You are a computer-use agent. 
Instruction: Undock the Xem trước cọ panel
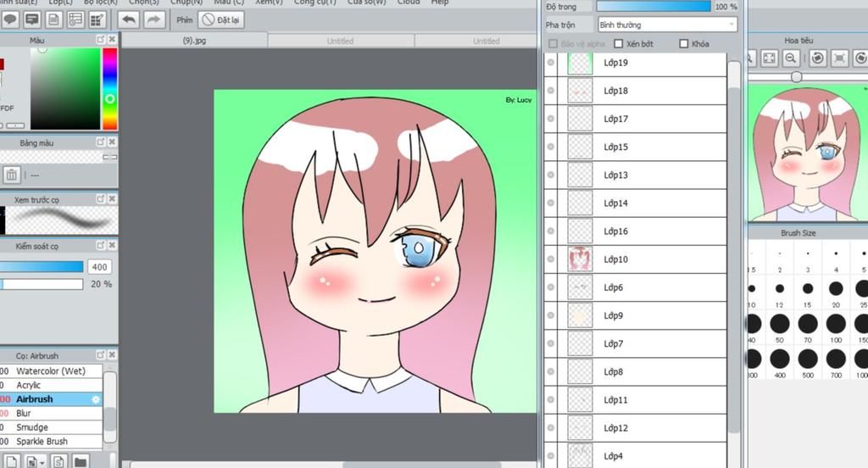pos(101,199)
